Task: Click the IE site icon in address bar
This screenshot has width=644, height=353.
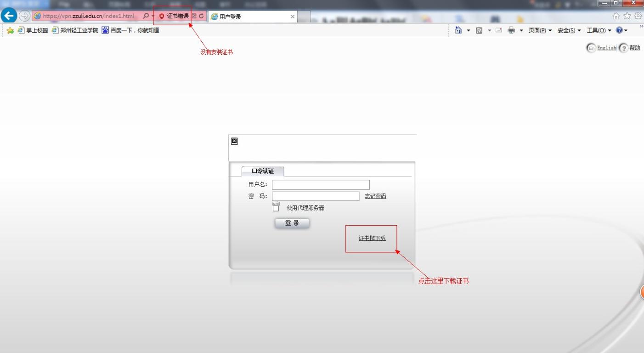Action: [x=37, y=16]
